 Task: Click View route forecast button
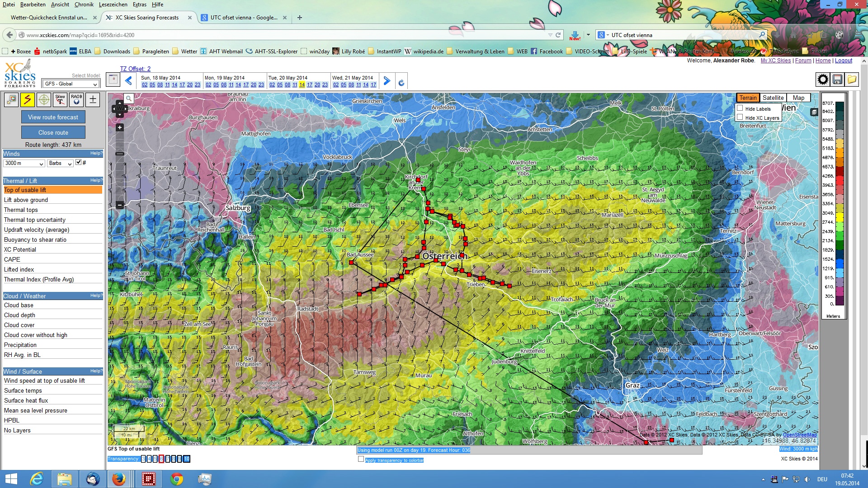pos(53,117)
